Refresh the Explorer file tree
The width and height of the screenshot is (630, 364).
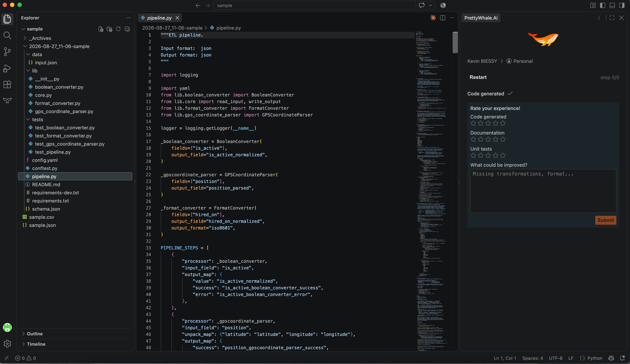coord(118,29)
